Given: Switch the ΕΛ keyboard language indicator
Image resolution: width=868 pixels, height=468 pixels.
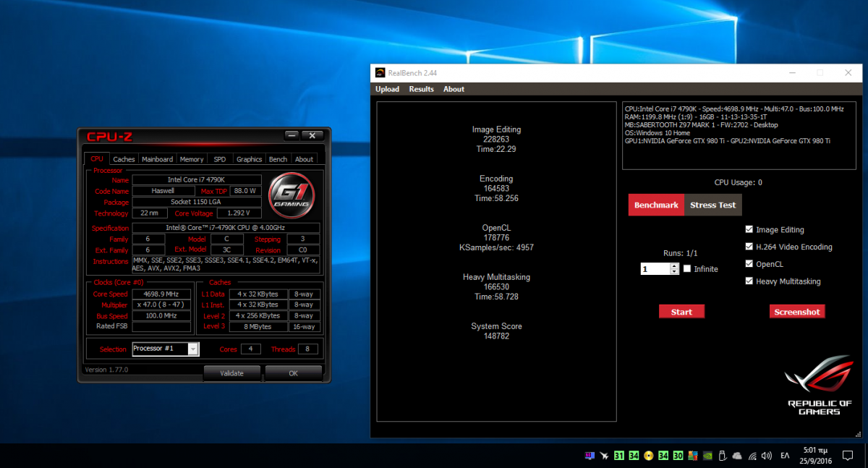Looking at the screenshot, I should tap(786, 456).
